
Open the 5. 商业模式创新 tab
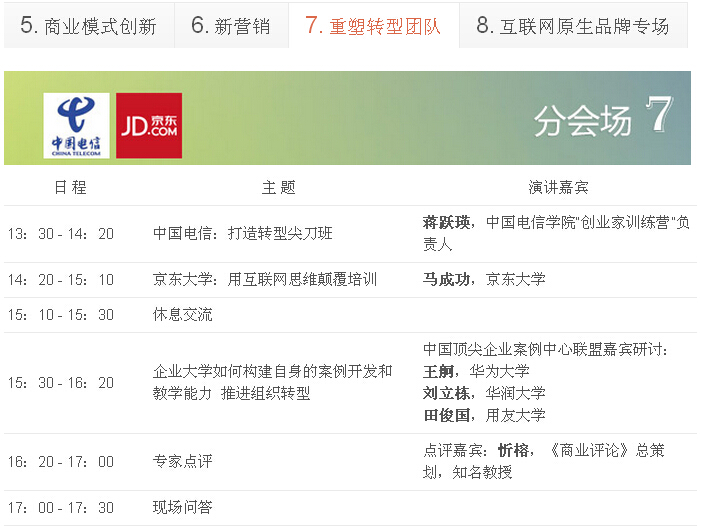point(89,25)
